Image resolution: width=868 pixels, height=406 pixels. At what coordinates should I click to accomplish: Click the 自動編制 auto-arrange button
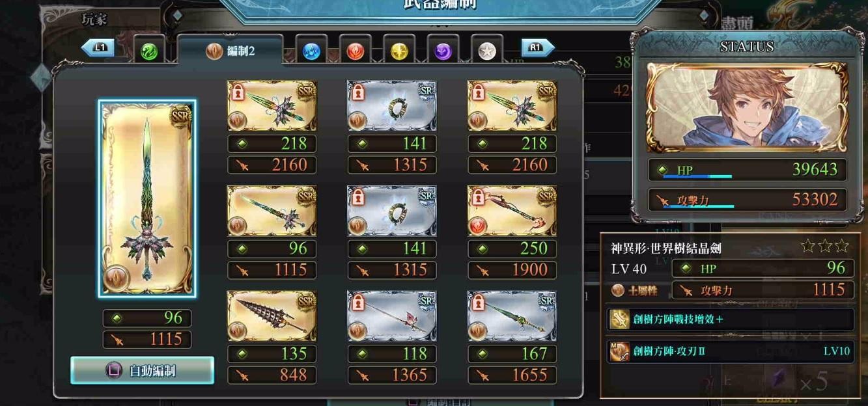pos(142,370)
